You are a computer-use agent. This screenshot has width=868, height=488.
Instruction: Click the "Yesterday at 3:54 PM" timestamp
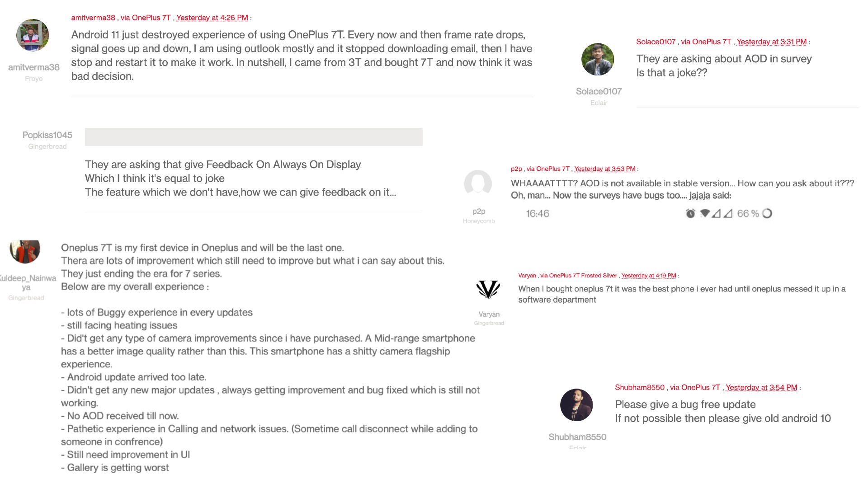[x=761, y=388]
